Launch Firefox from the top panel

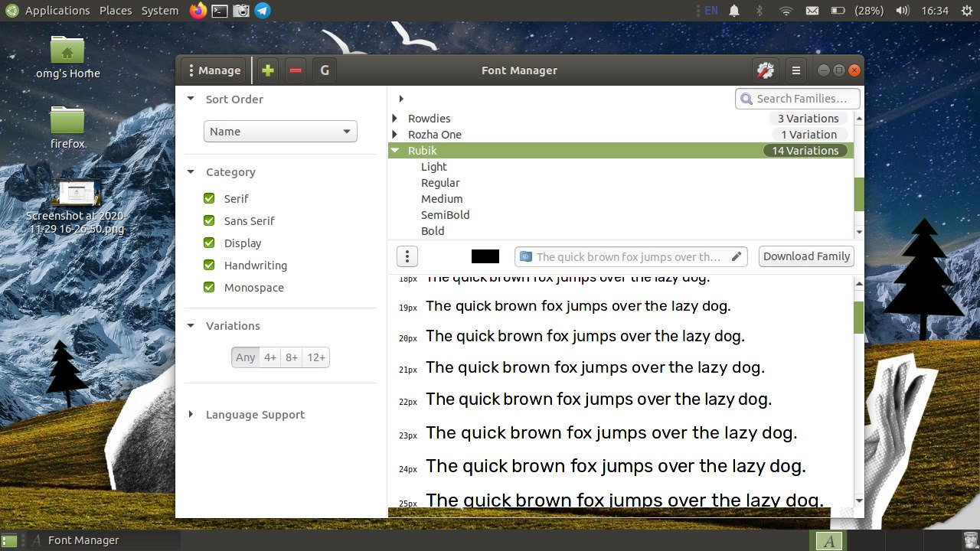click(x=198, y=11)
